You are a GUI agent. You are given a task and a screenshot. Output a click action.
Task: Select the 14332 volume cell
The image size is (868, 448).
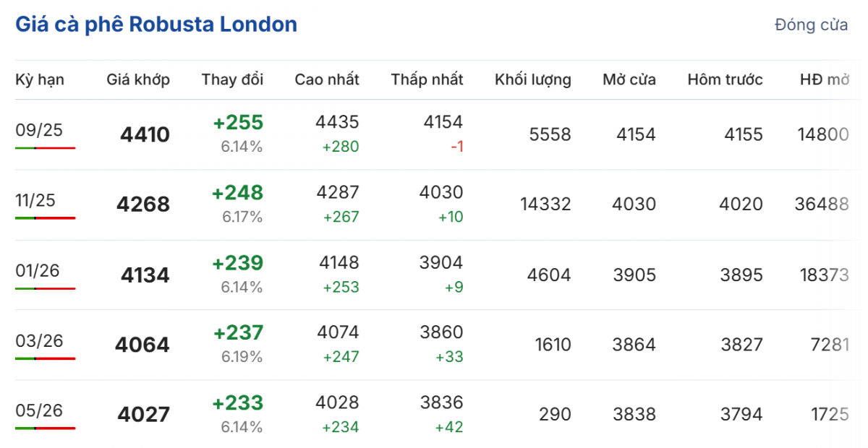point(545,204)
